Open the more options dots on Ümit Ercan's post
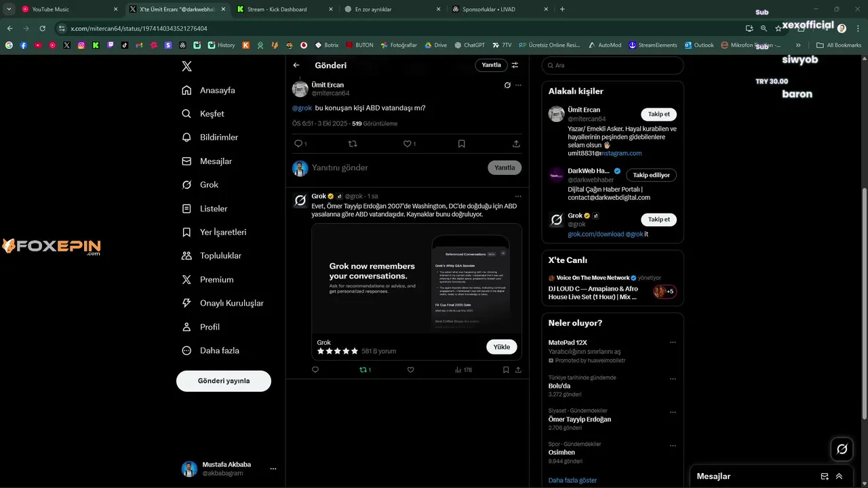The width and height of the screenshot is (868, 488). click(518, 85)
